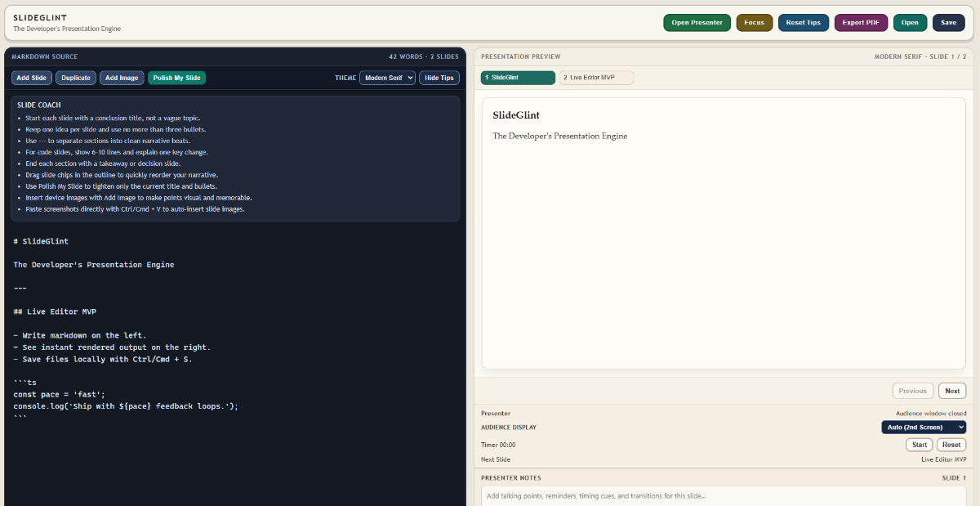980x506 pixels.
Task: Click 'Save files locally with Ctrl/Cmd + S.' line
Action: click(103, 360)
